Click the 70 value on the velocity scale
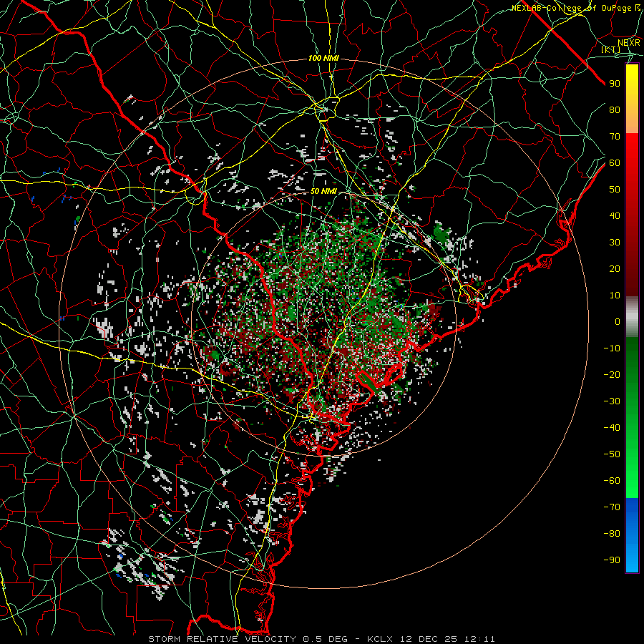This screenshot has width=644, height=644. [615, 137]
